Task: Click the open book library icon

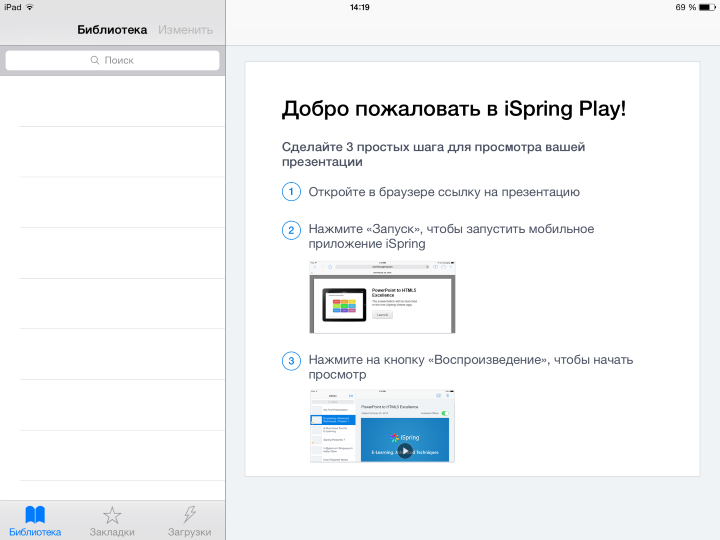Action: pyautogui.click(x=35, y=514)
